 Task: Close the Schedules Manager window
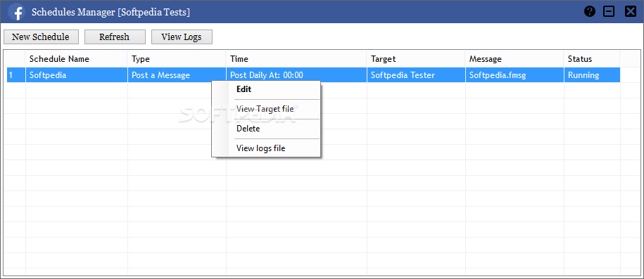point(631,11)
